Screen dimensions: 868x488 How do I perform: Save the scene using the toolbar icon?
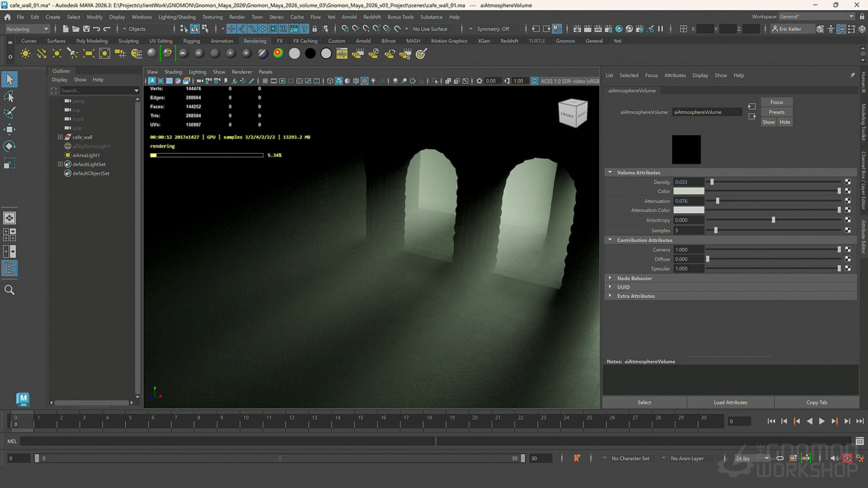85,28
